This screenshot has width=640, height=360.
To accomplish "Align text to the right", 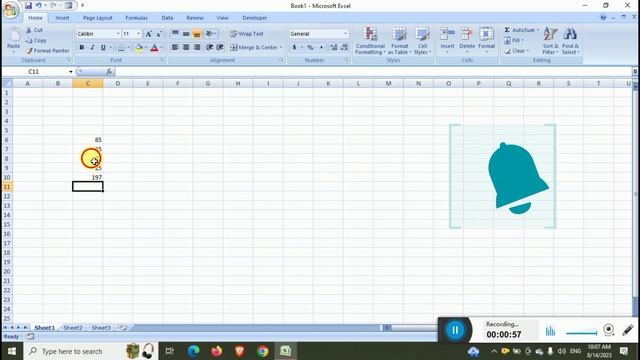I will pos(197,47).
